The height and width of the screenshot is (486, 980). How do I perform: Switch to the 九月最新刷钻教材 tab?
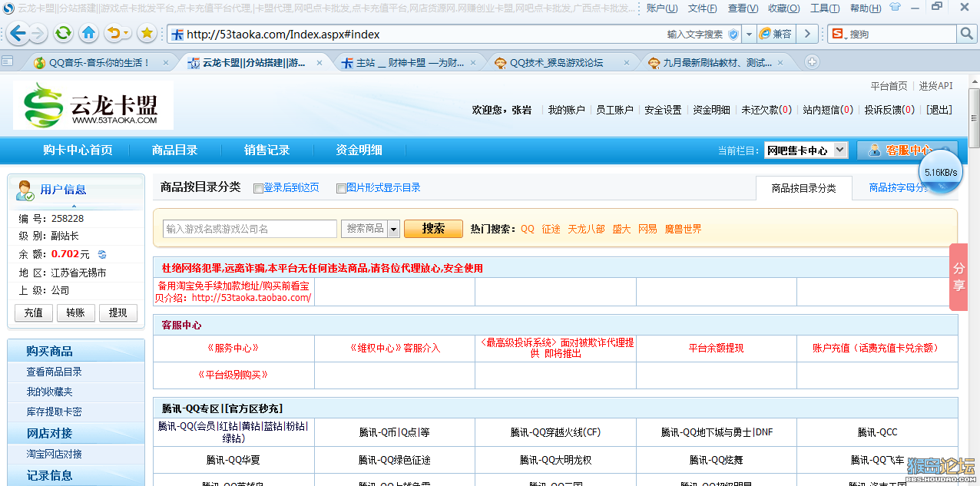(x=717, y=63)
